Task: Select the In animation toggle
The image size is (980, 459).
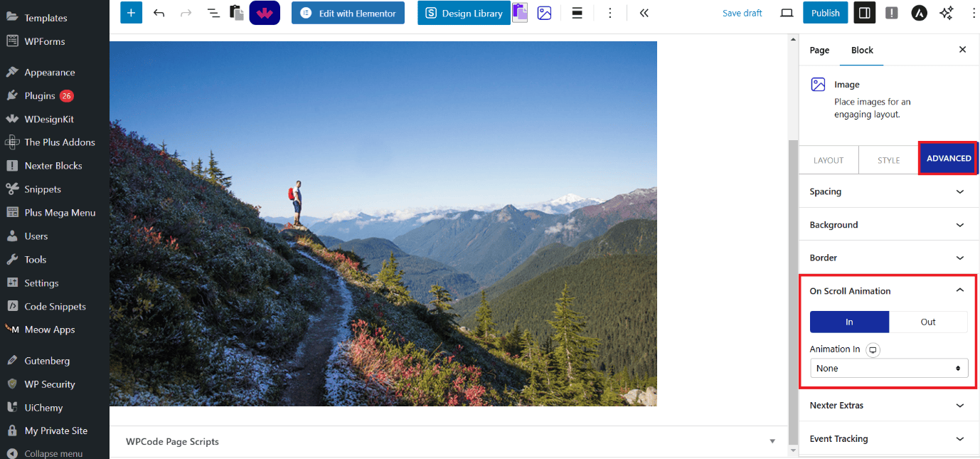Action: [x=849, y=322]
